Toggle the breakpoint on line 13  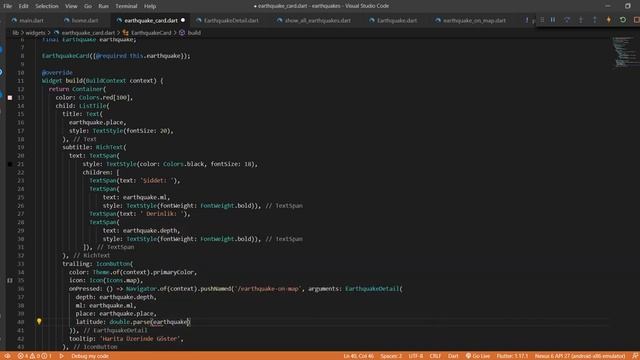click(10, 98)
